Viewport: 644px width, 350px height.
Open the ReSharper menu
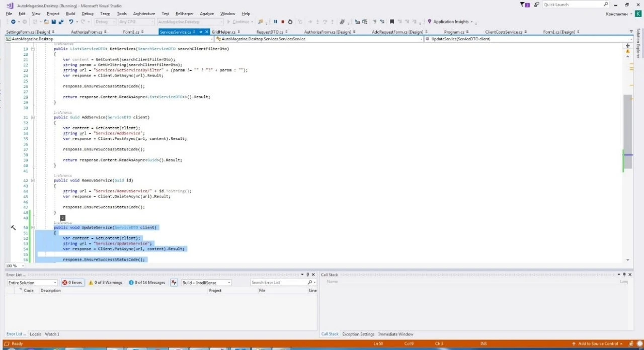tap(184, 14)
